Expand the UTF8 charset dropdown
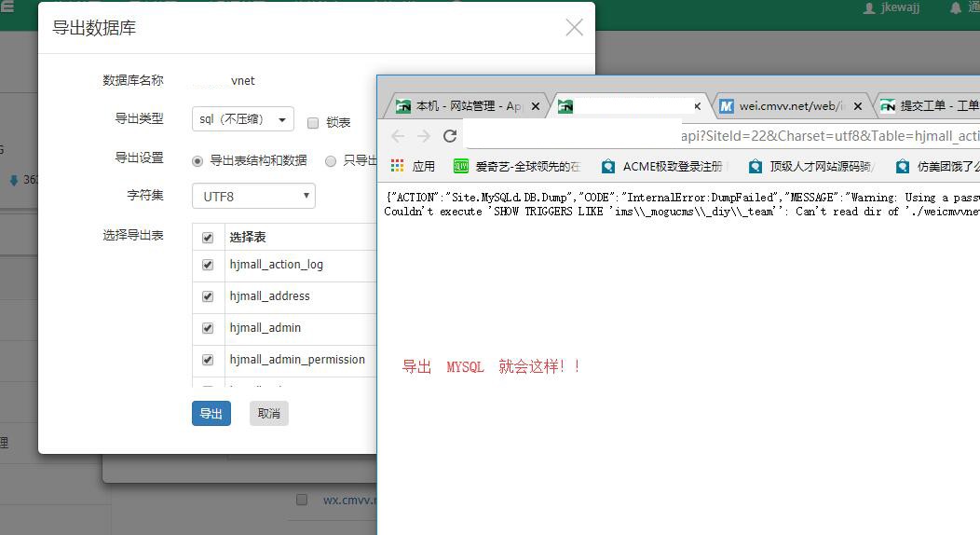This screenshot has height=535, width=980. coord(253,196)
